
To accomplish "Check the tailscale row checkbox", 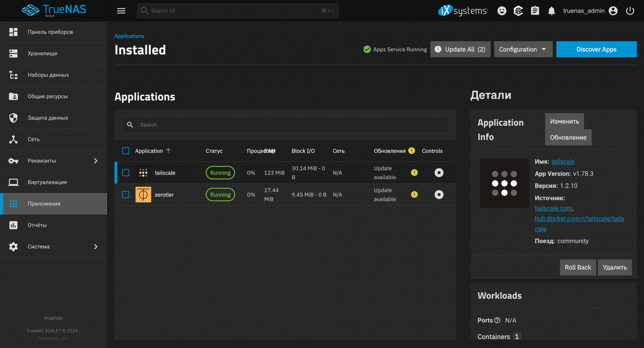I will [126, 173].
